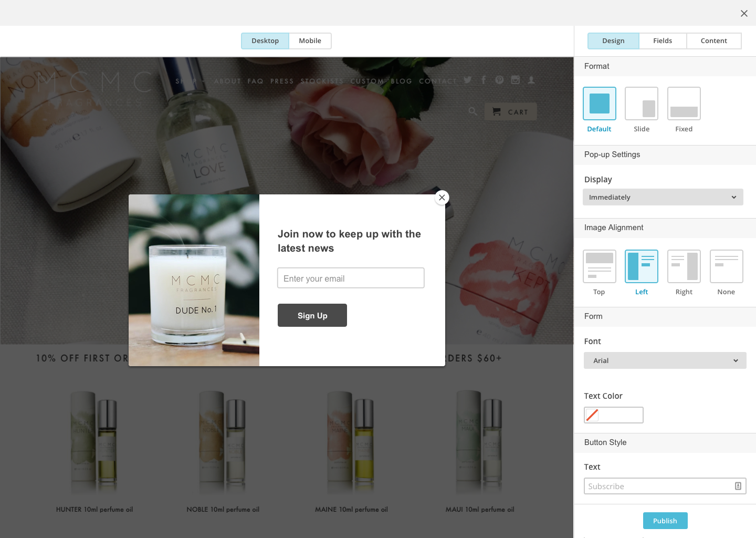Click the HUNTER perfume oil product image
This screenshot has height=538, width=756.
(94, 442)
